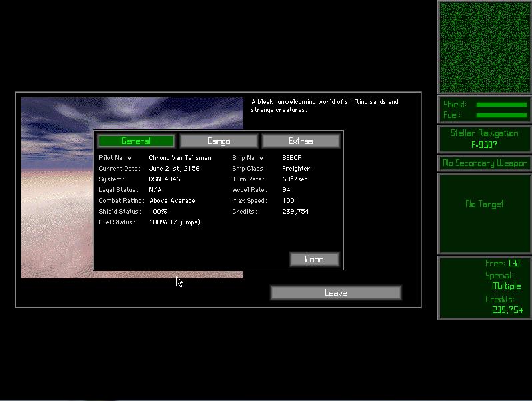The image size is (532, 401).
Task: Click the Fuel Status 3 jumps value
Action: 175,222
